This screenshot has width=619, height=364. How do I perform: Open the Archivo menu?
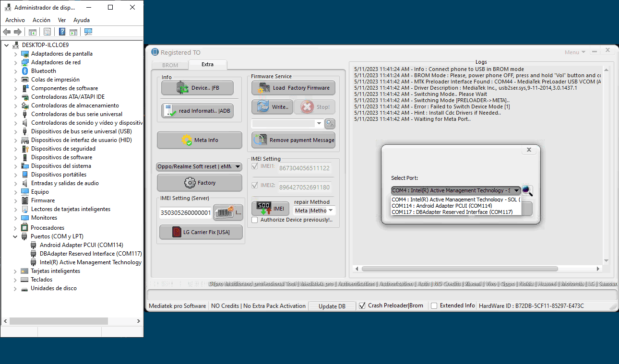tap(15, 20)
